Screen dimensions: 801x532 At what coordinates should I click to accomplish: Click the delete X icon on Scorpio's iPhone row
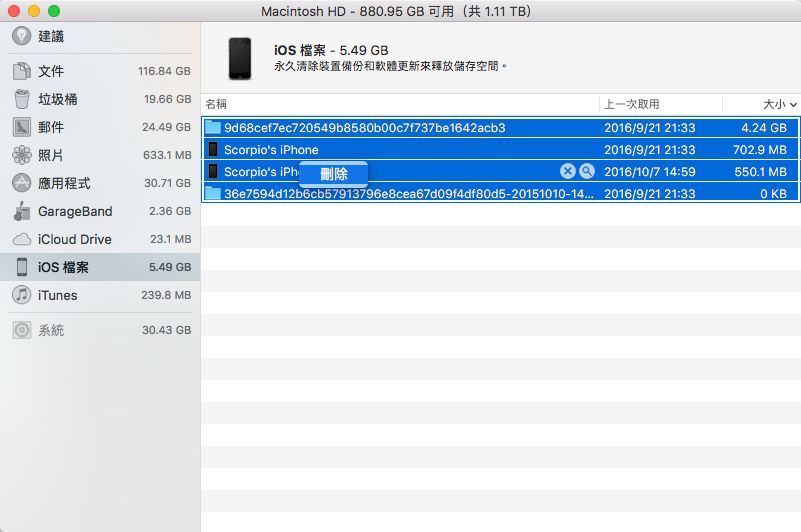[568, 171]
